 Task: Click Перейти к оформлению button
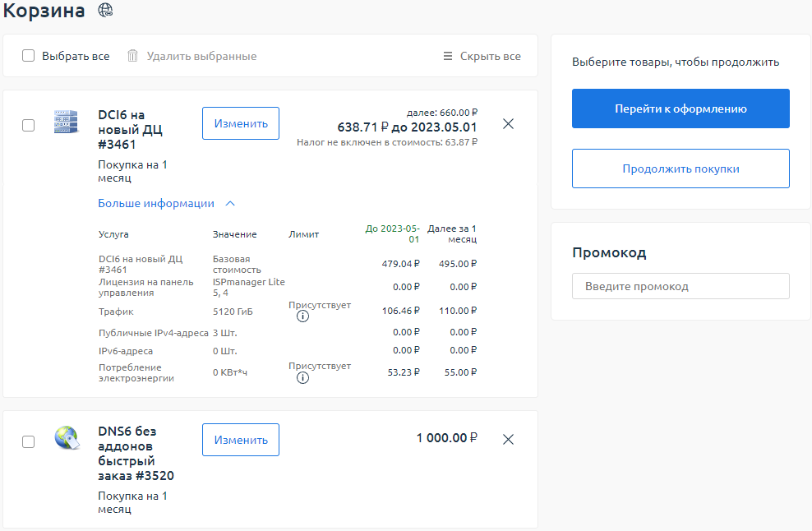[x=681, y=109]
